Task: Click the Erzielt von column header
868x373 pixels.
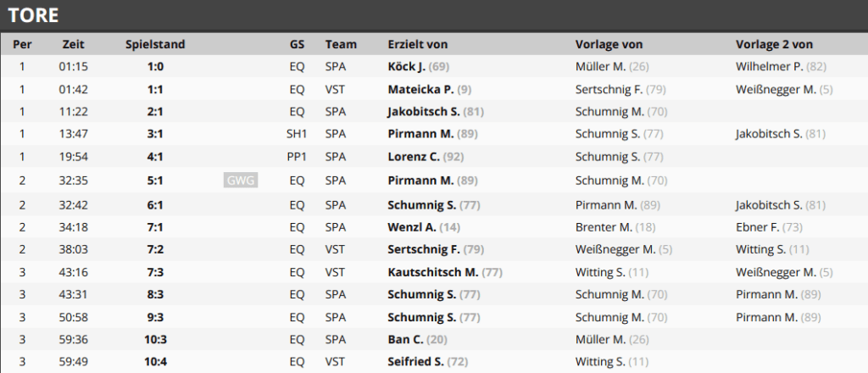Action: pyautogui.click(x=418, y=44)
